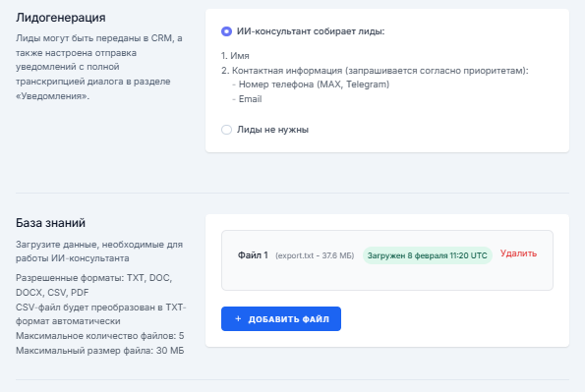Click the plus icon on Добавить файл

pyautogui.click(x=238, y=319)
